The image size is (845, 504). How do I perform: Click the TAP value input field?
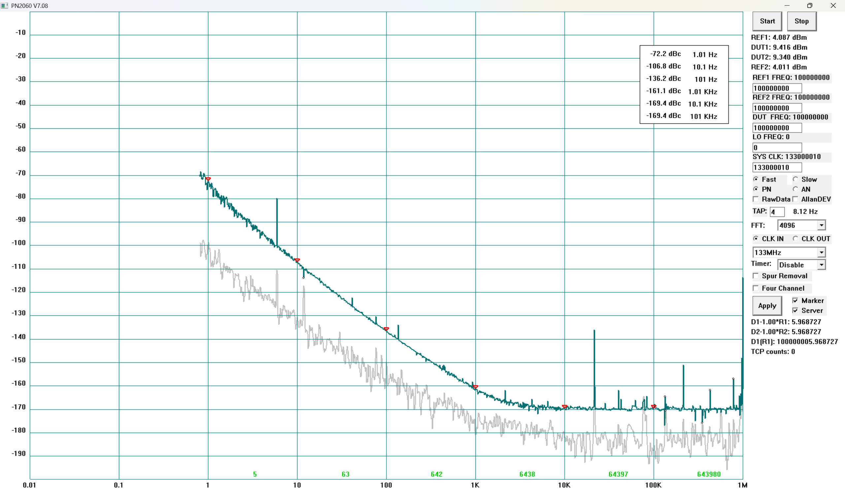pos(777,212)
